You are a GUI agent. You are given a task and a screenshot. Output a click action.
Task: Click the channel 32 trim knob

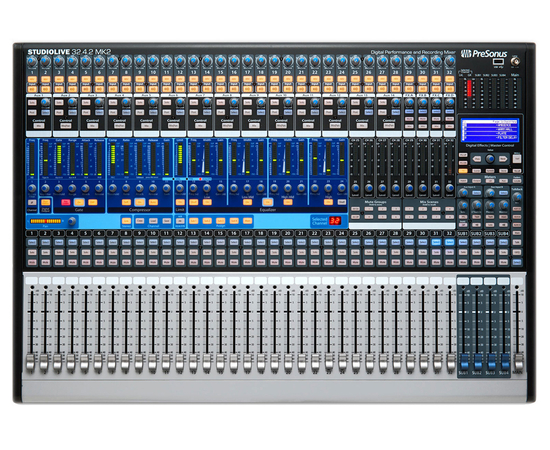[x=449, y=62]
